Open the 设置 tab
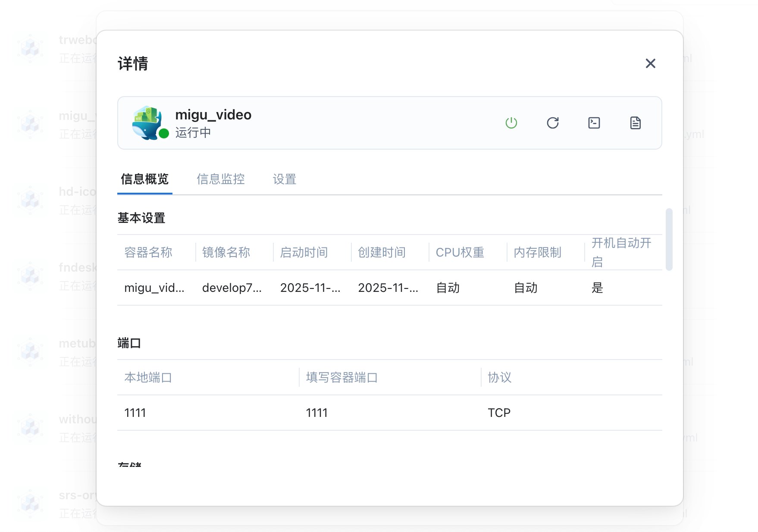Viewport: 758px width, 532px height. click(x=284, y=179)
